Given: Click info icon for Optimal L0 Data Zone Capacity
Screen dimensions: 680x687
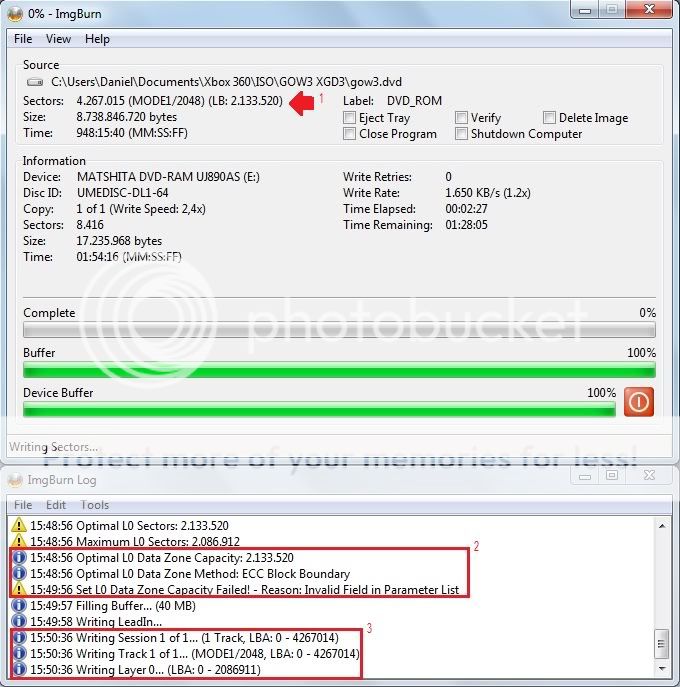Looking at the screenshot, I should pos(19,557).
